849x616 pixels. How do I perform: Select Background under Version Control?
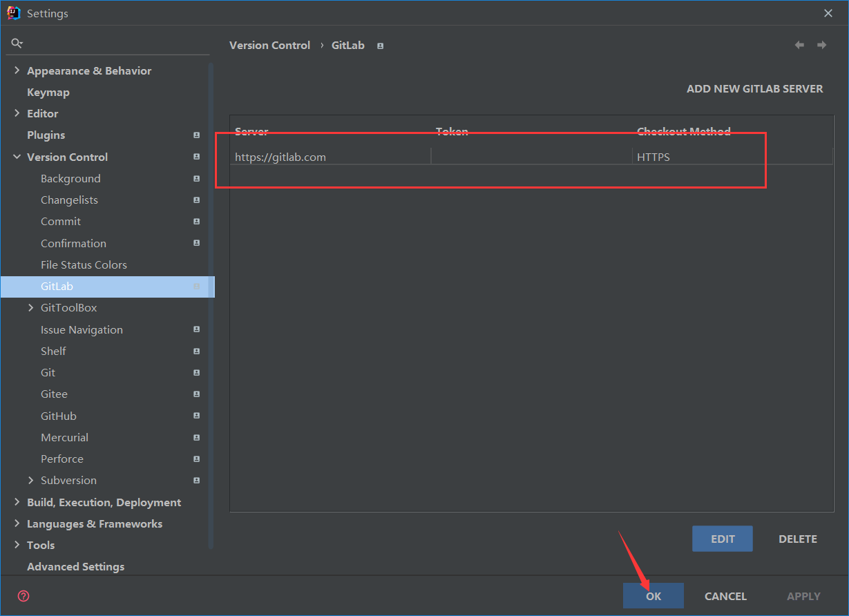[70, 178]
